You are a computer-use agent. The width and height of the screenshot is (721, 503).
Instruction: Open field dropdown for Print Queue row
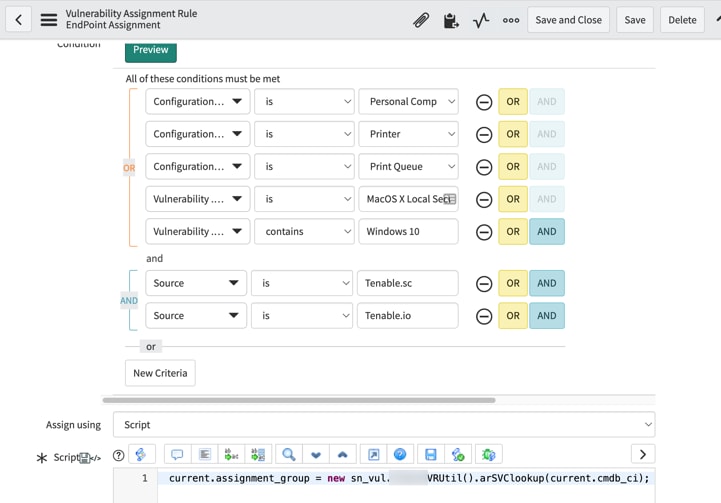(x=198, y=166)
